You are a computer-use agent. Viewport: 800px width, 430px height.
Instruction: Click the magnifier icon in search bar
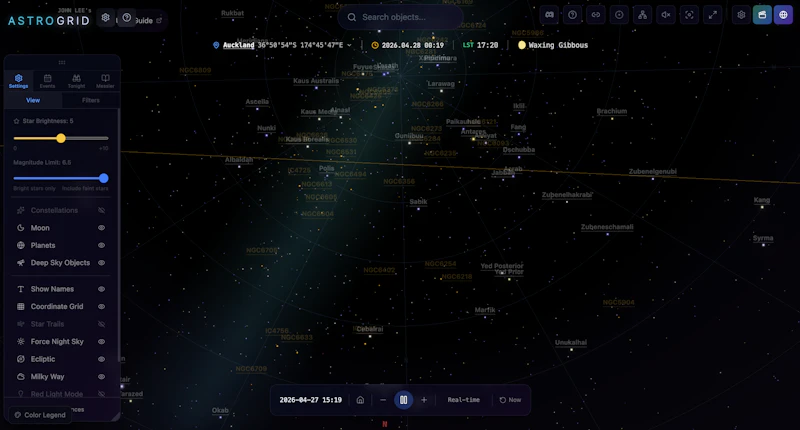tap(352, 17)
